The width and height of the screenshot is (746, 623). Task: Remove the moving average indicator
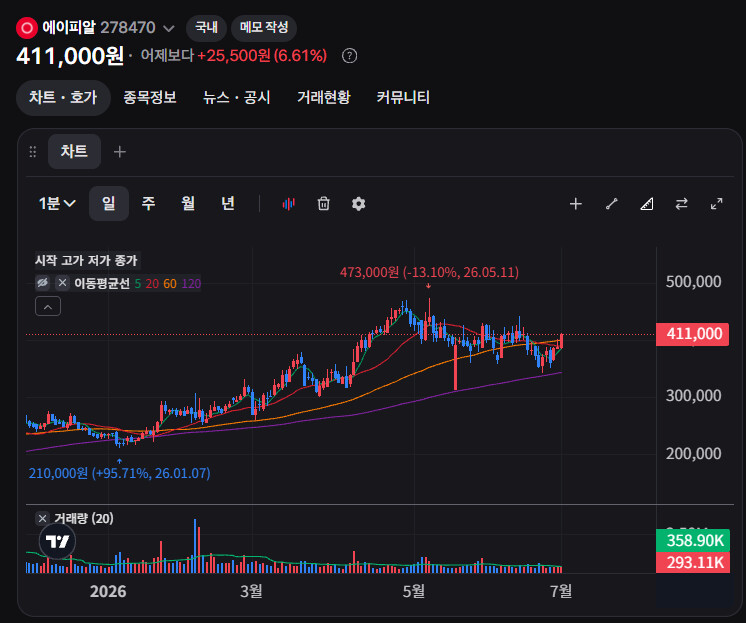(x=62, y=283)
